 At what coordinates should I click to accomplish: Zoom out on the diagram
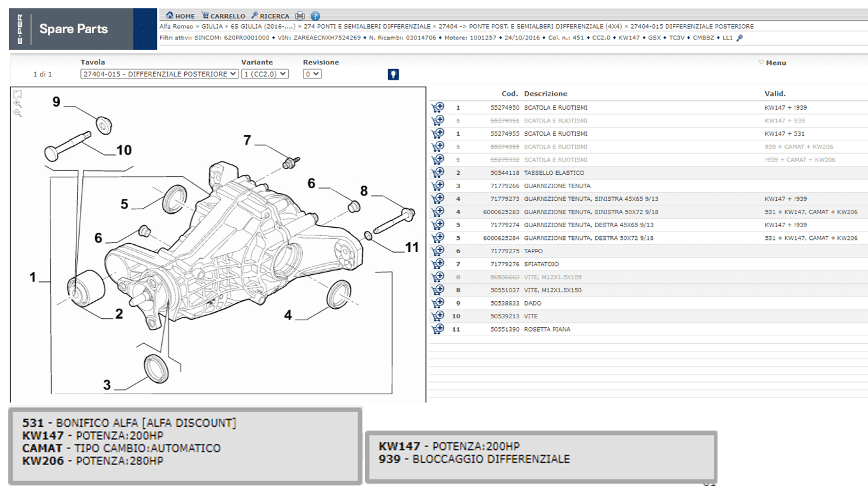coord(17,113)
